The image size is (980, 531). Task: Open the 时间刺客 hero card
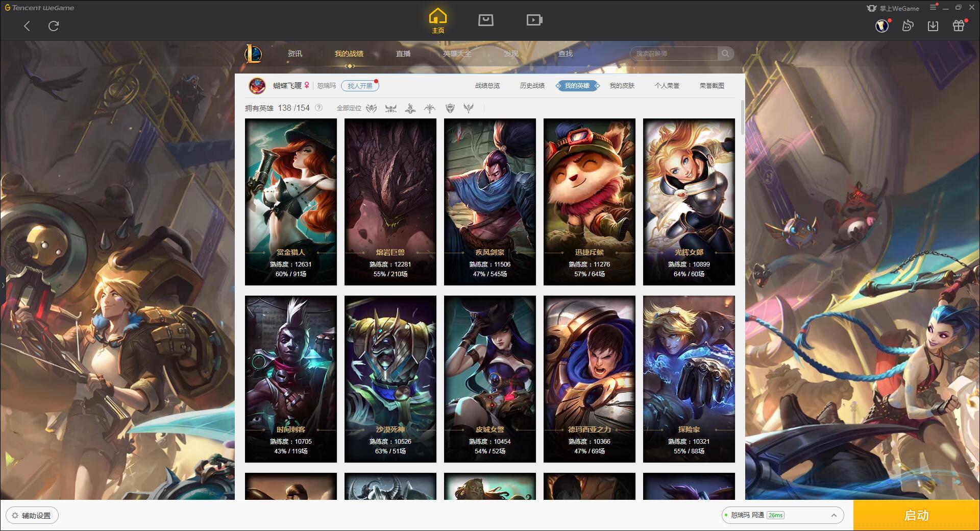pyautogui.click(x=291, y=379)
